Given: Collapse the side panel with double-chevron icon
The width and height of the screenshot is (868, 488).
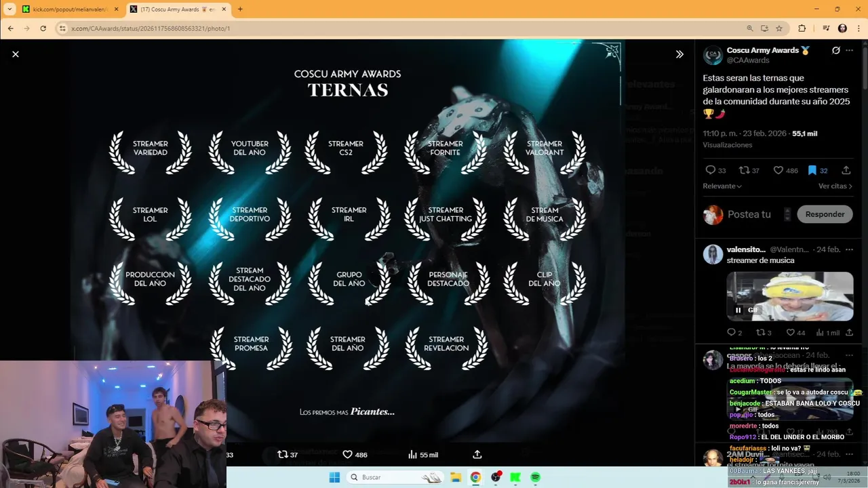Looking at the screenshot, I should pyautogui.click(x=679, y=54).
